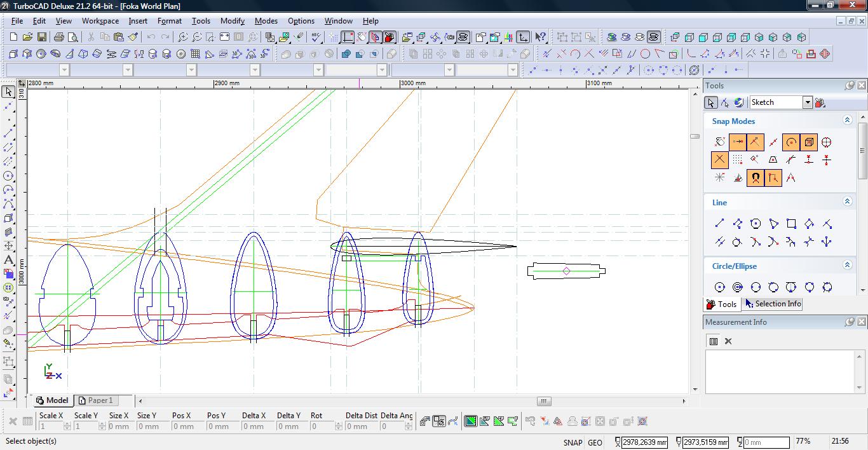
Task: Click the Save file icon
Action: [x=41, y=37]
